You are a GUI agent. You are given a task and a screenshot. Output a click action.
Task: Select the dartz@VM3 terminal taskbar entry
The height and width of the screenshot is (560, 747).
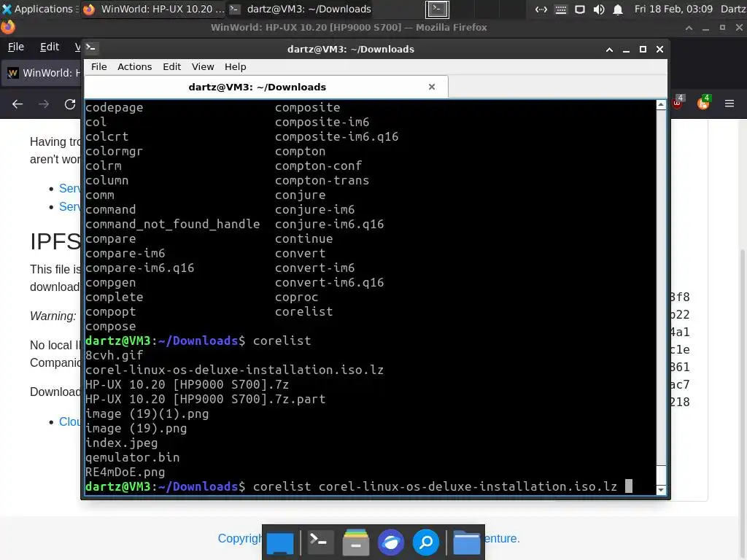click(x=300, y=9)
